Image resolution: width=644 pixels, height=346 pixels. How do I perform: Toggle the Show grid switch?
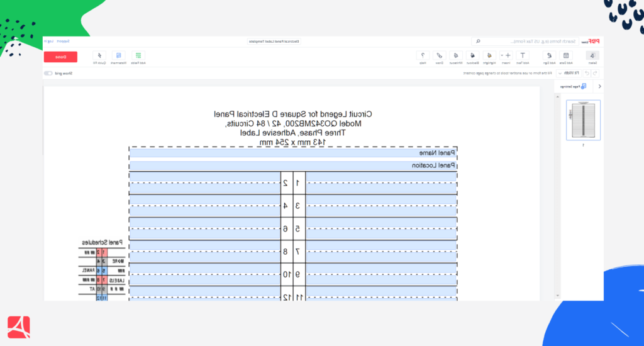[x=48, y=74]
